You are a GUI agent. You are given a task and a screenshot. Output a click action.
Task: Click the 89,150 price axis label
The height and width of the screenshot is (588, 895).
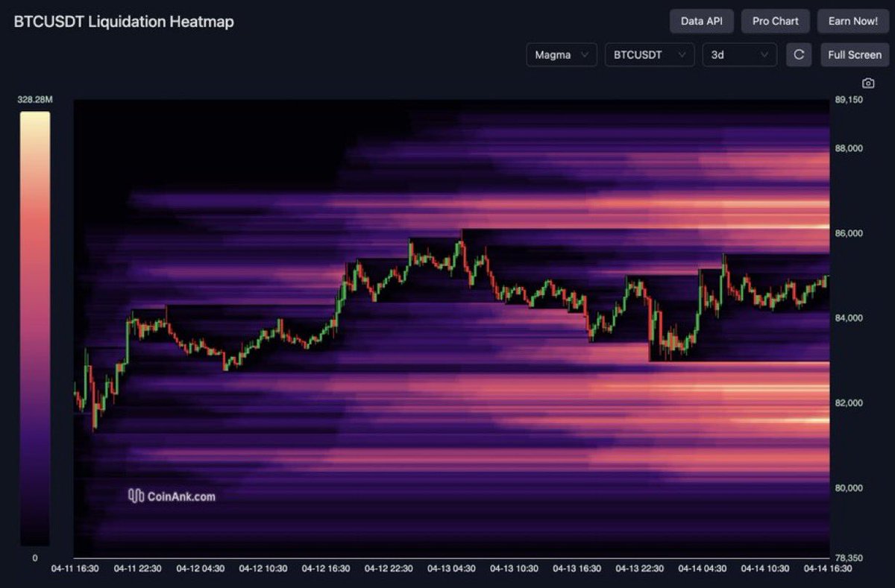point(849,99)
